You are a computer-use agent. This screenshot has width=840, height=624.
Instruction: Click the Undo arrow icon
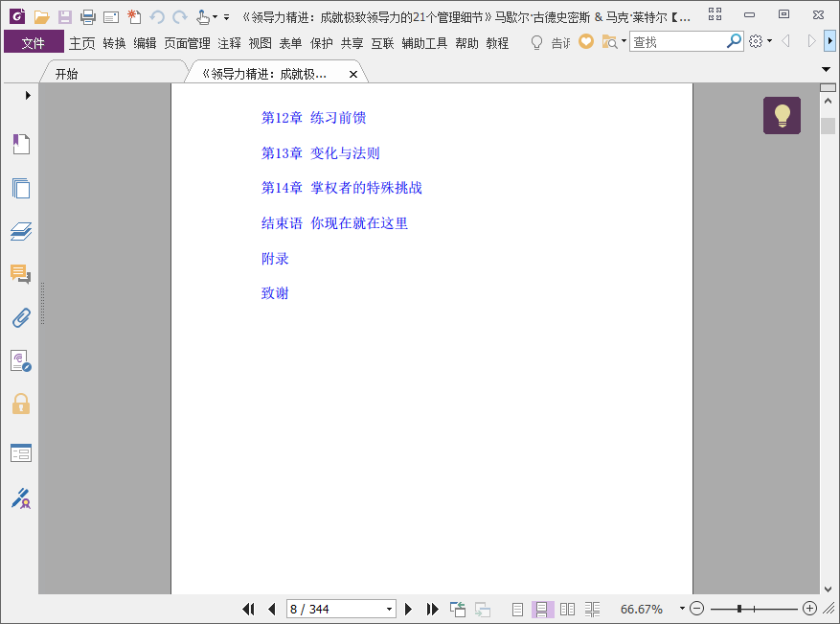coord(157,17)
